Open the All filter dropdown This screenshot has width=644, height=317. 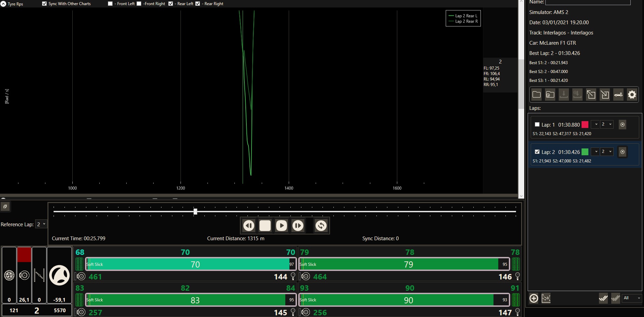[x=632, y=298]
